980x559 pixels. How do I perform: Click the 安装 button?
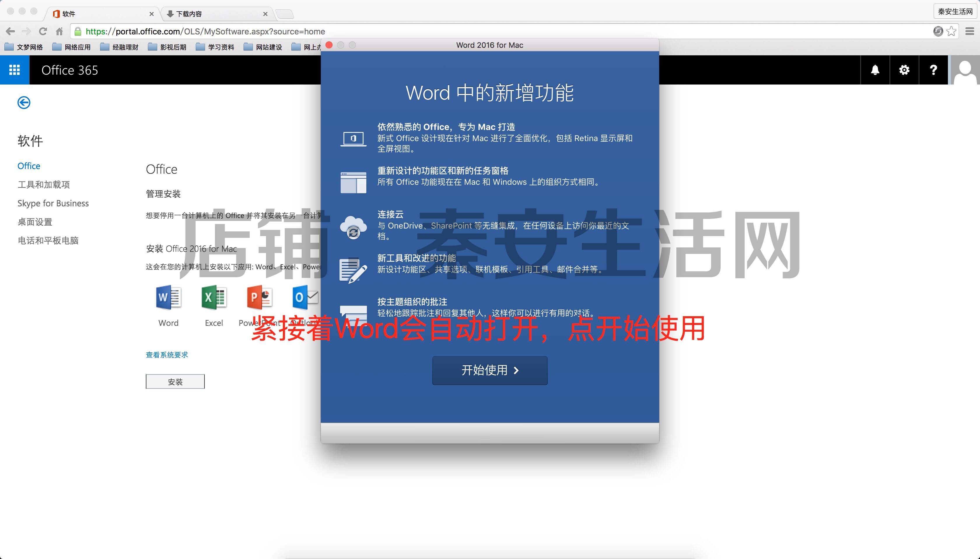point(175,382)
